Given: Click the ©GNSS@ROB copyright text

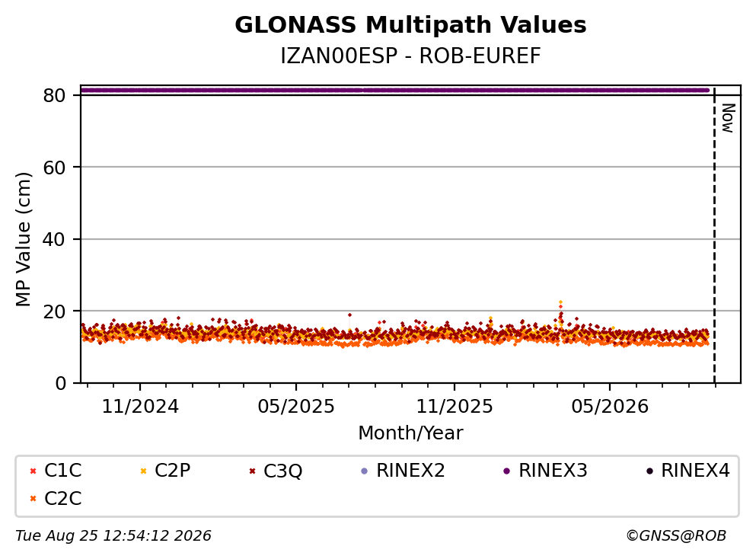Looking at the screenshot, I should coord(676,536).
